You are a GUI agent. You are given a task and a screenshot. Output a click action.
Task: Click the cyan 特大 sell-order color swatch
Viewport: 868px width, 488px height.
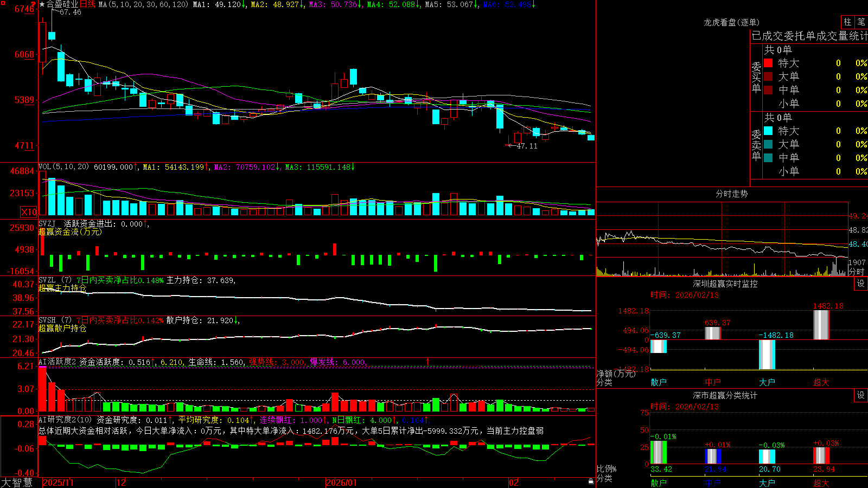[768, 131]
